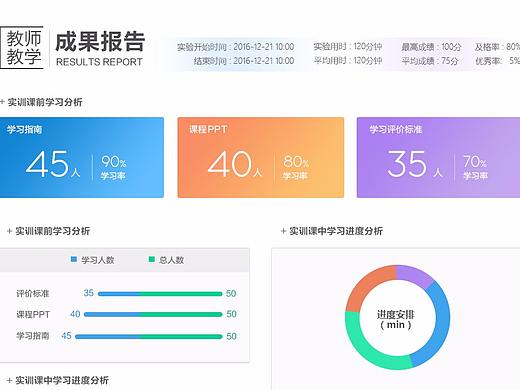Click the RESULTS REPORT subtitle
Image resolution: width=520 pixels, height=390 pixels.
coord(99,62)
